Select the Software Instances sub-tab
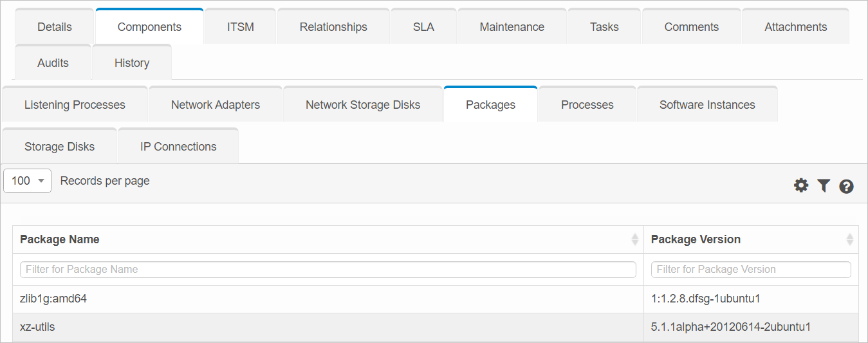868x343 pixels. [707, 105]
